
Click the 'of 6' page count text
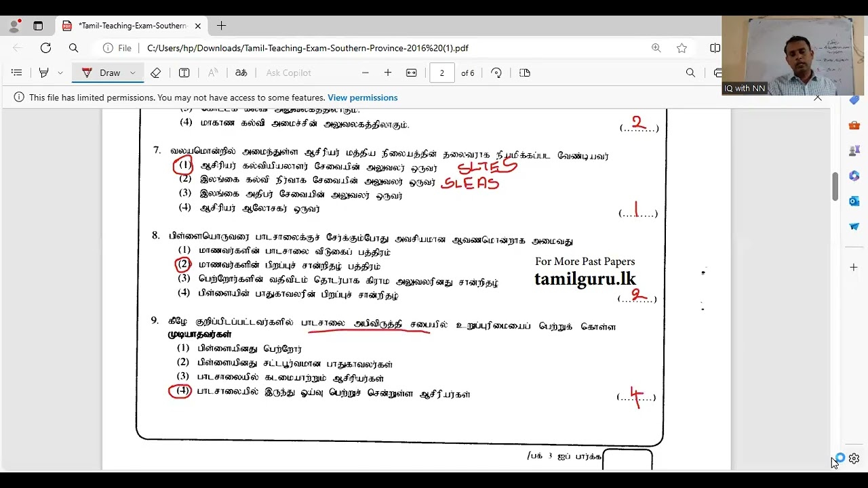(x=468, y=73)
